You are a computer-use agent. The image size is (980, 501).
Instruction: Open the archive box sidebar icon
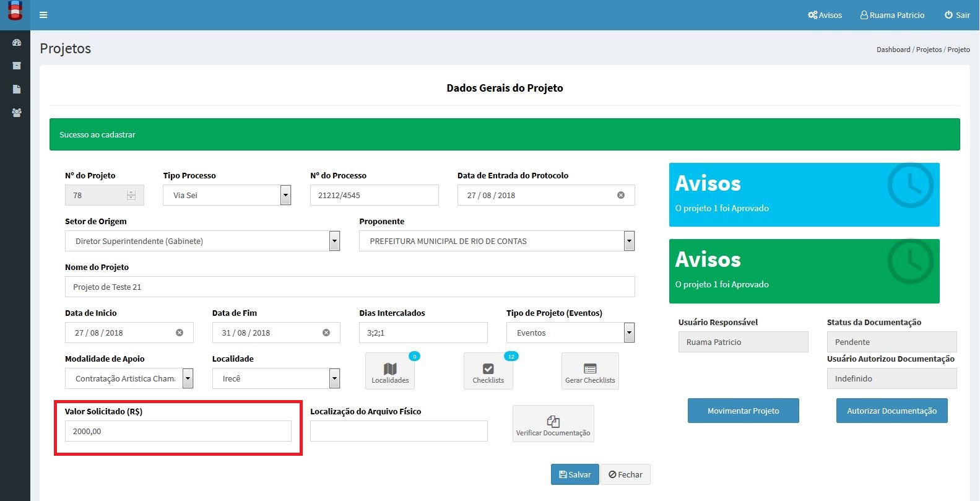click(x=17, y=66)
